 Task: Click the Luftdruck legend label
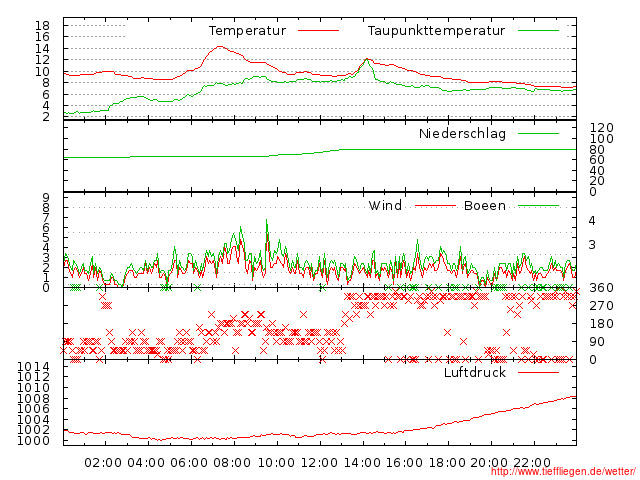(475, 372)
